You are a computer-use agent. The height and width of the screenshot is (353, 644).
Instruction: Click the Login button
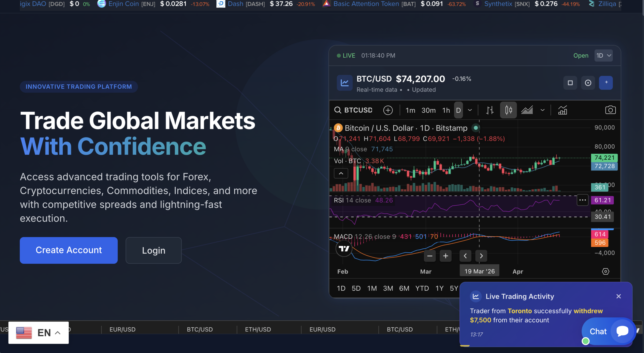153,250
